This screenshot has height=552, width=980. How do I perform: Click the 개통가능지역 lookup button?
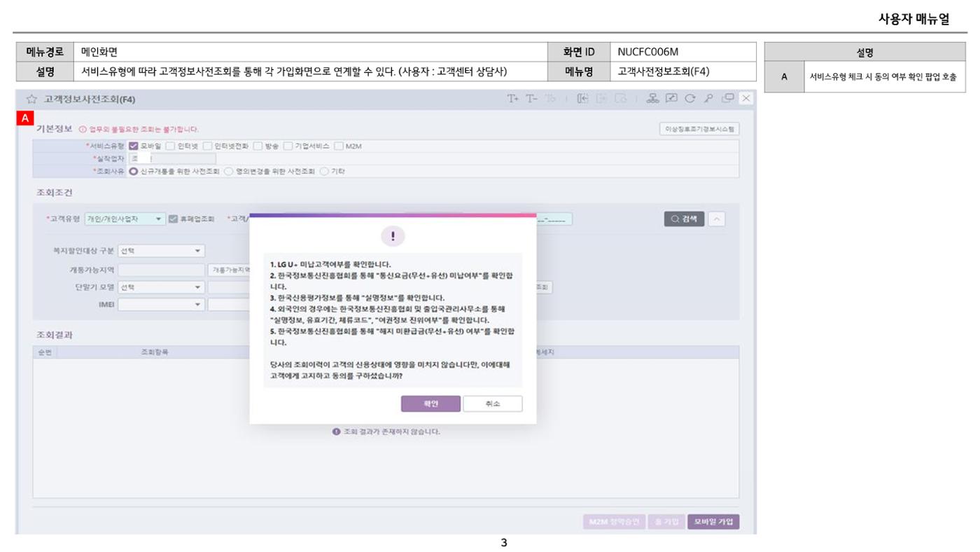[x=228, y=269]
